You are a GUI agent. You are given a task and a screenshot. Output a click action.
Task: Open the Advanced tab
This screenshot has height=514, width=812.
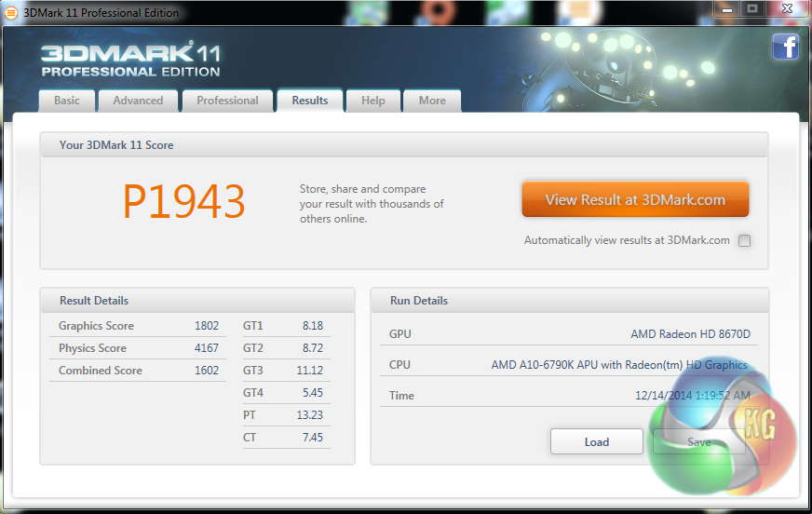pos(138,101)
